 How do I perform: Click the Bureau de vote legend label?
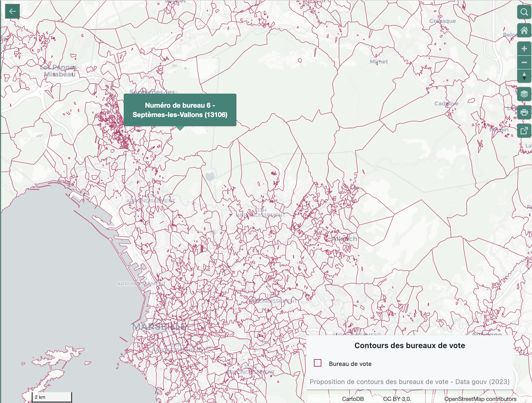point(350,364)
